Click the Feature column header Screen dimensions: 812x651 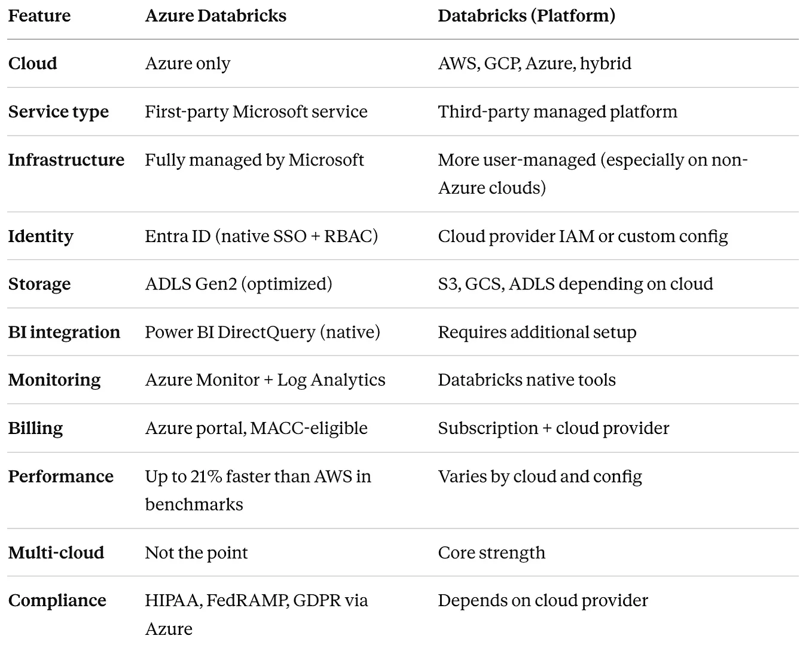[39, 16]
